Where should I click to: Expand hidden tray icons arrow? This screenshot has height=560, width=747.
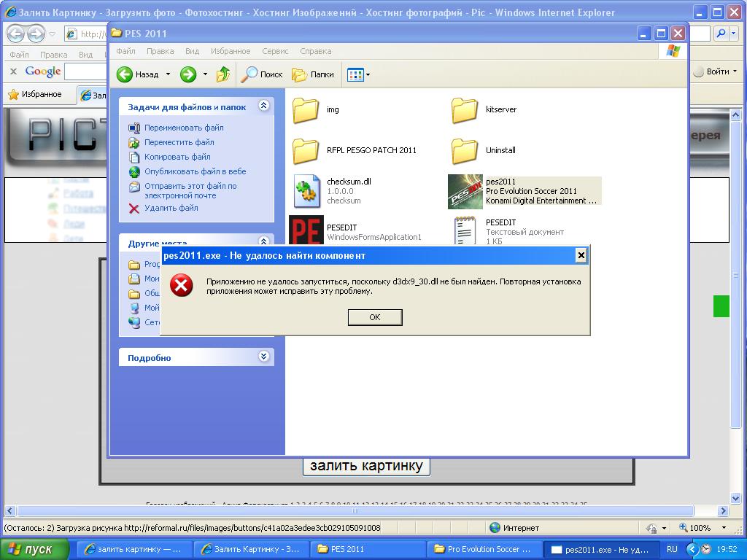coord(692,549)
